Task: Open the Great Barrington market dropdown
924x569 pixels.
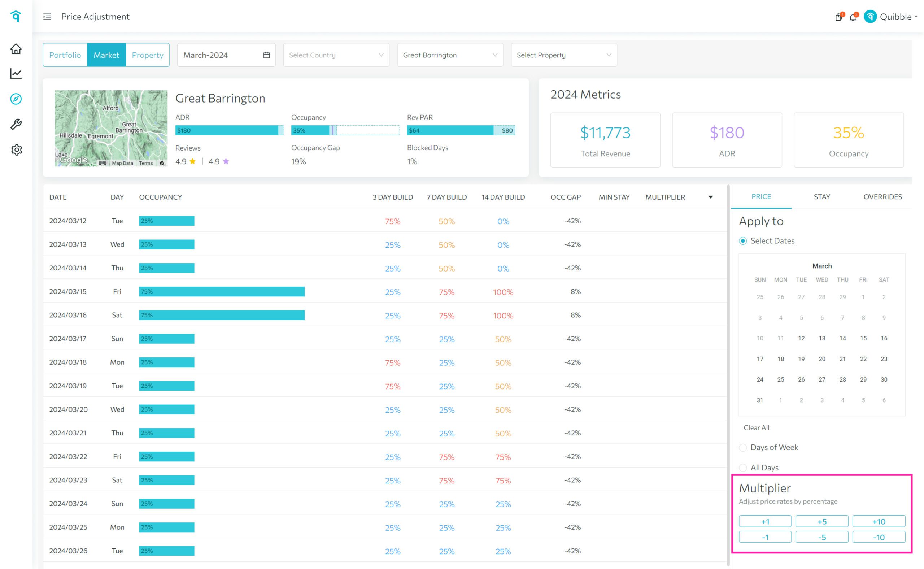Action: coord(450,55)
